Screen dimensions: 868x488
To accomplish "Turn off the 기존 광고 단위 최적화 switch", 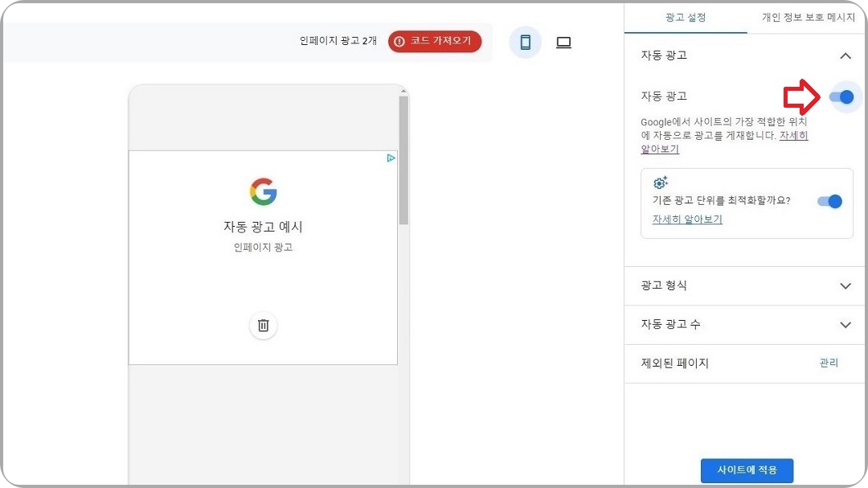I will (x=829, y=201).
